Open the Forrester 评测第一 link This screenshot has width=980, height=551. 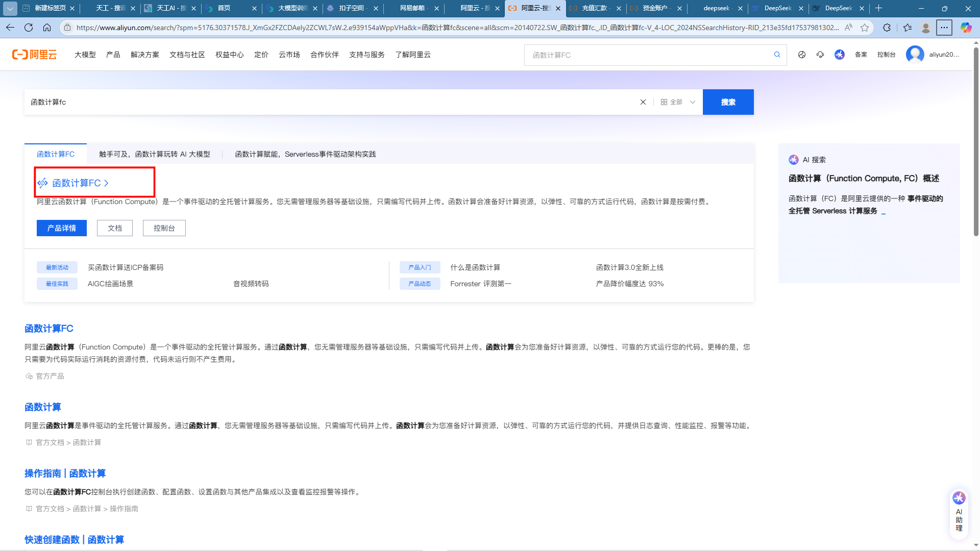(x=481, y=284)
